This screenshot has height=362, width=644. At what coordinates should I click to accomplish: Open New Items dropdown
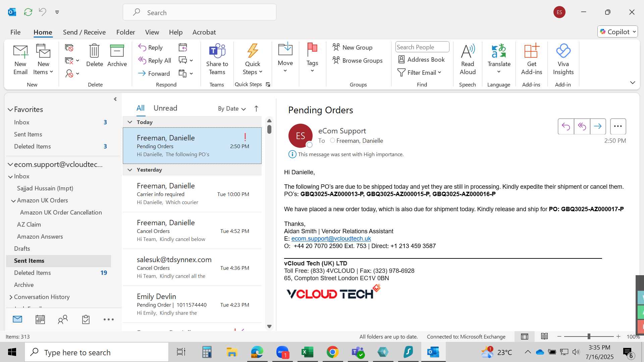(43, 60)
